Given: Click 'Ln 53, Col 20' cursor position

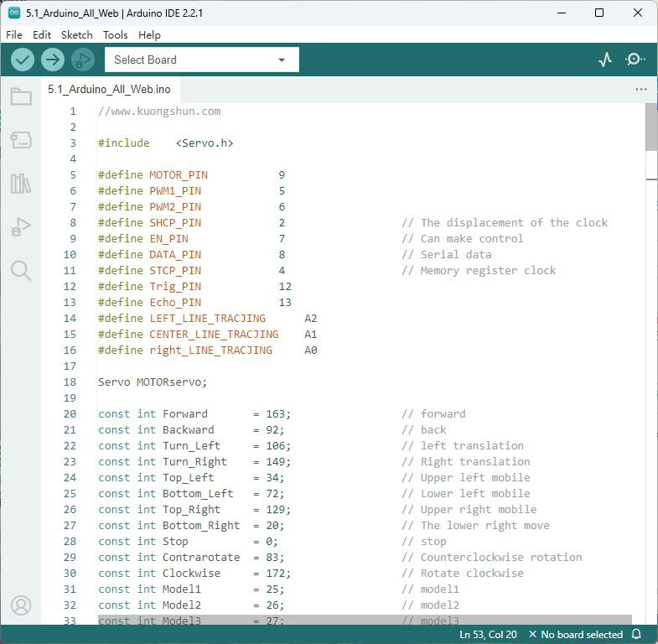Looking at the screenshot, I should 488,634.
